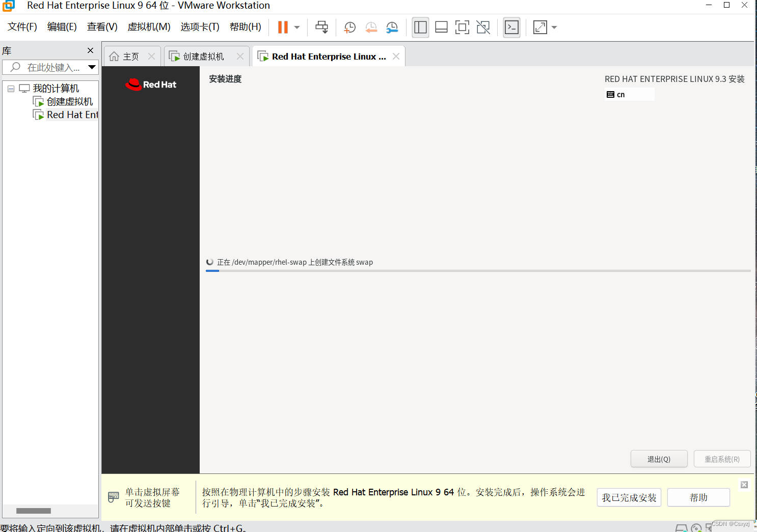Click the installation progress bar
Viewport: 757px width, 532px height.
478,271
